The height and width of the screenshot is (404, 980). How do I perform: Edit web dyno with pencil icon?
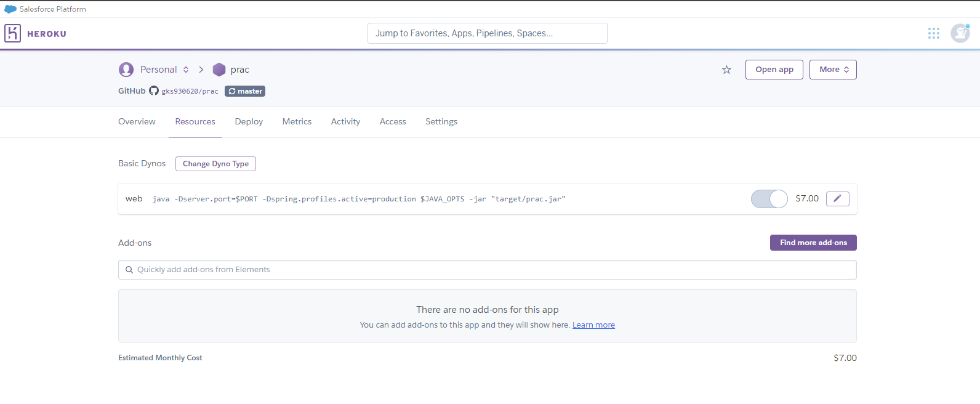[837, 198]
